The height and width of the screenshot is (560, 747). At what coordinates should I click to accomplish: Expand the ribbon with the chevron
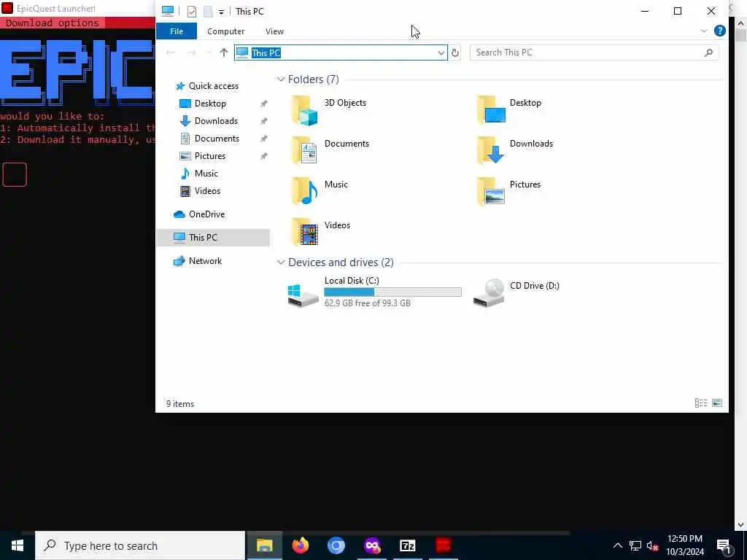point(704,31)
